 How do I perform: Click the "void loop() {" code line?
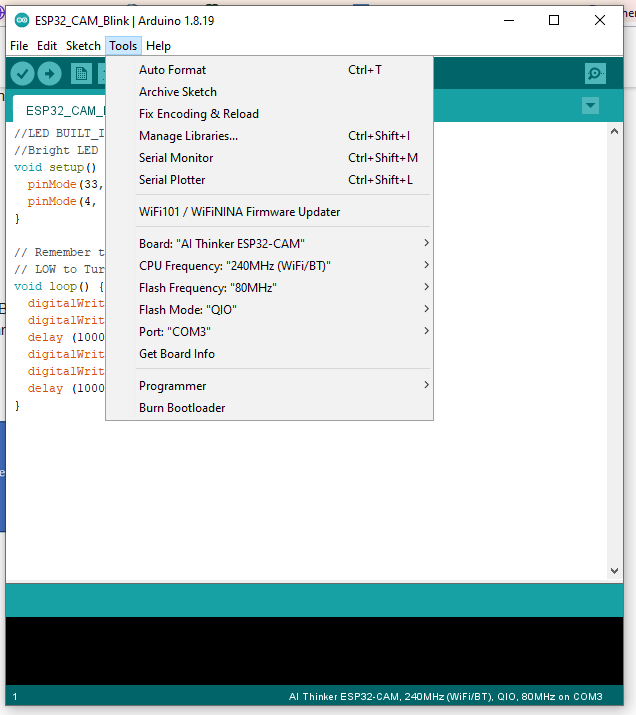[x=59, y=286]
